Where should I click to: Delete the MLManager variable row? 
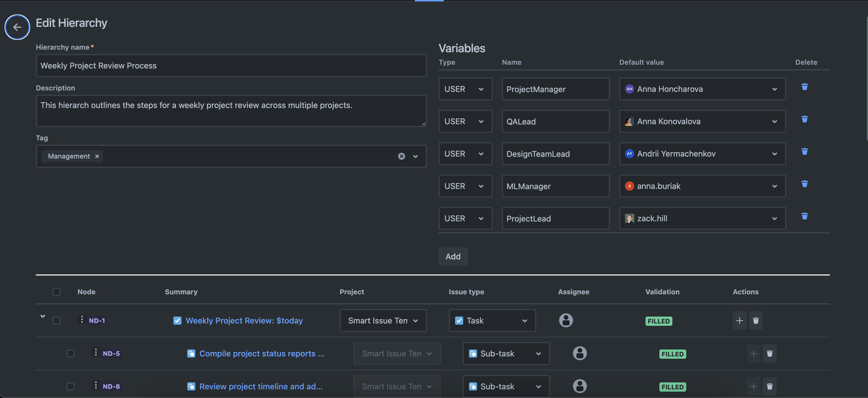[804, 184]
